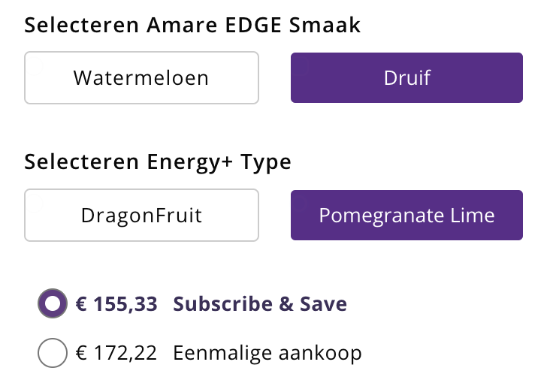Enable the Subscribe & Save radio button
559x392 pixels.
[53, 304]
